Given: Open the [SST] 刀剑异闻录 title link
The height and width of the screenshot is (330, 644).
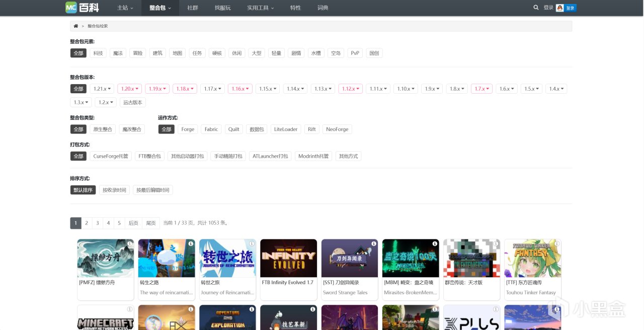Looking at the screenshot, I should pos(341,283).
